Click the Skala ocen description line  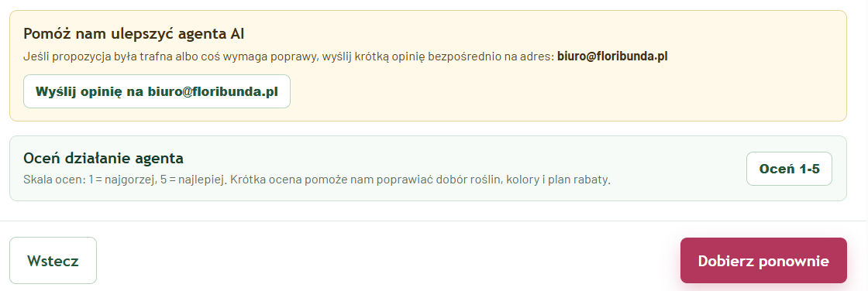317,180
